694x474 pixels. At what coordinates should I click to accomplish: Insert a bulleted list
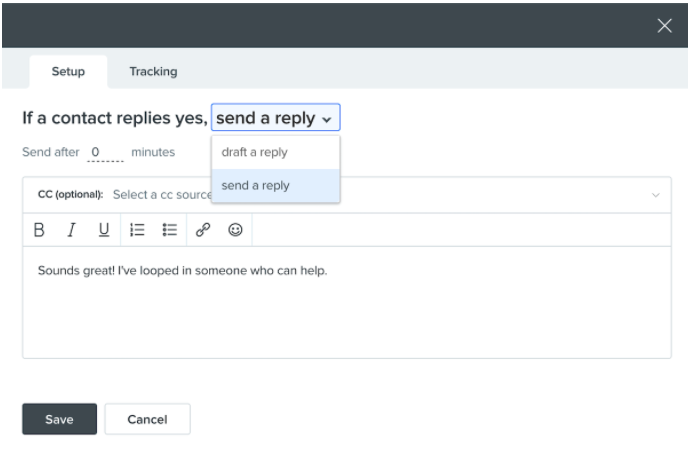(x=170, y=230)
